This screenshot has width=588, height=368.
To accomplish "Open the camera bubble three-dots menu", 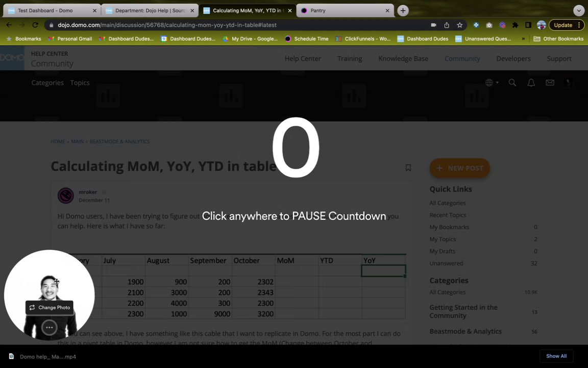I will click(49, 328).
